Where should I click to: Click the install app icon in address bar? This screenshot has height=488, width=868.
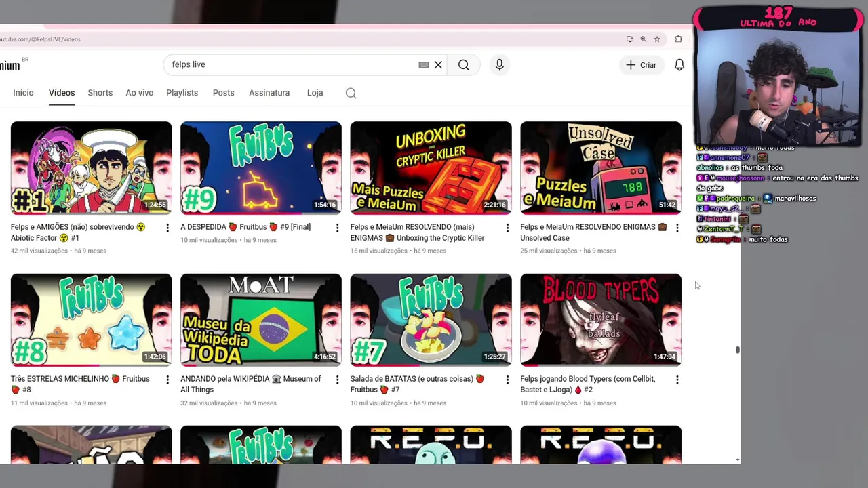[629, 39]
